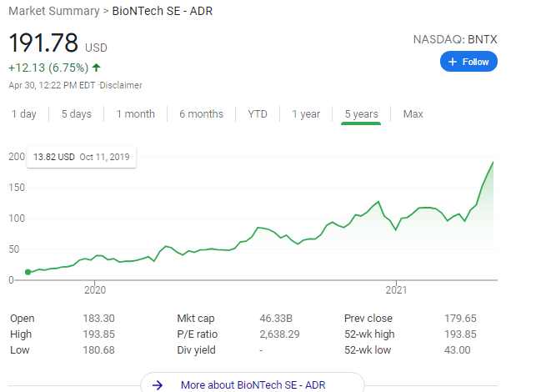
Task: Click the chart tooltip showing 13.82 USD
Action: point(82,157)
